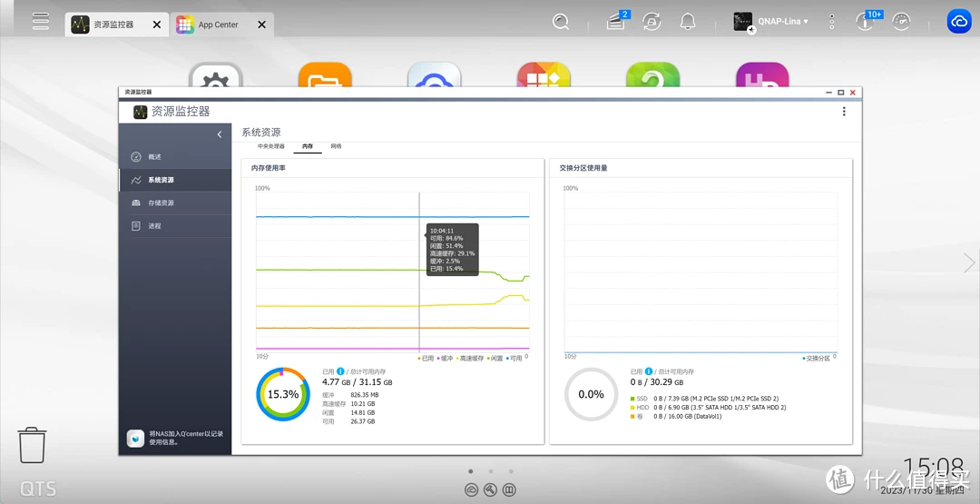The height and width of the screenshot is (504, 980).
Task: Open system info icon with 10+ badge
Action: (867, 21)
